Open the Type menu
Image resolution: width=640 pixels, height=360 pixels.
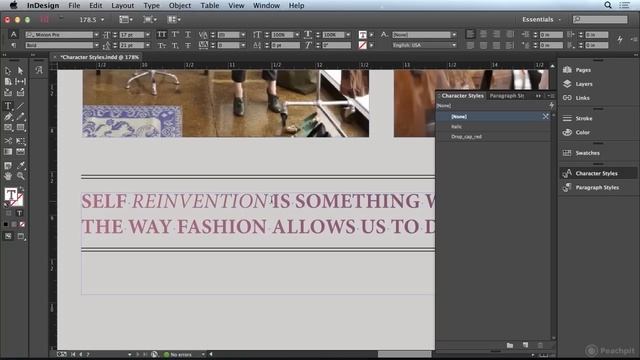(x=151, y=5)
